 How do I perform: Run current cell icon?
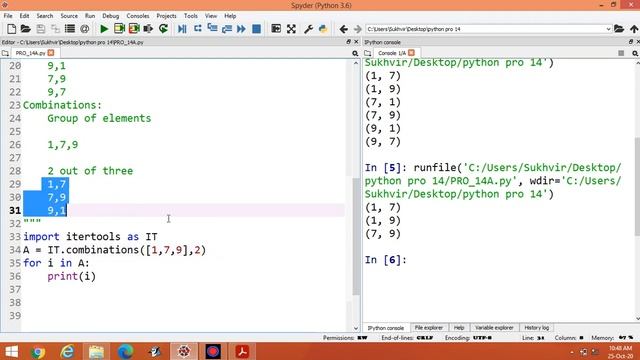tap(119, 29)
